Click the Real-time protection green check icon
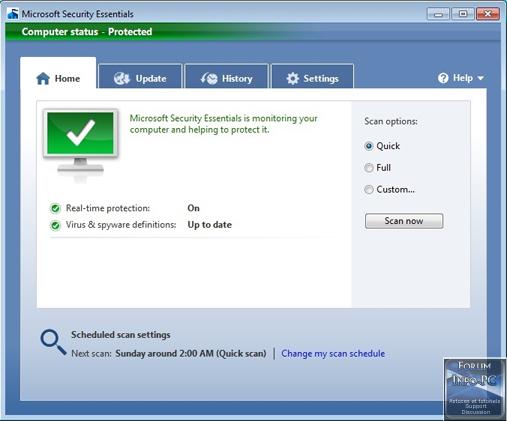This screenshot has height=421, width=507. (55, 209)
